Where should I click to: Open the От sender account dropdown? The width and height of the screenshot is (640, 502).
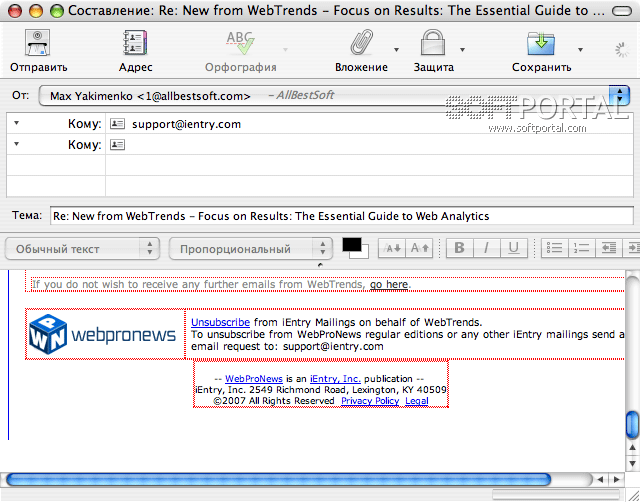click(334, 96)
